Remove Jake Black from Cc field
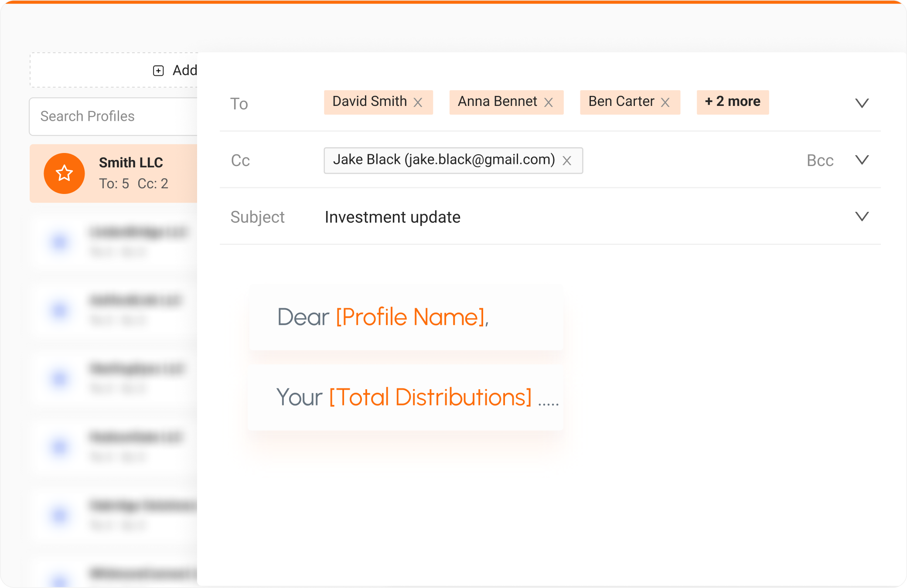The height and width of the screenshot is (588, 907). tap(567, 161)
